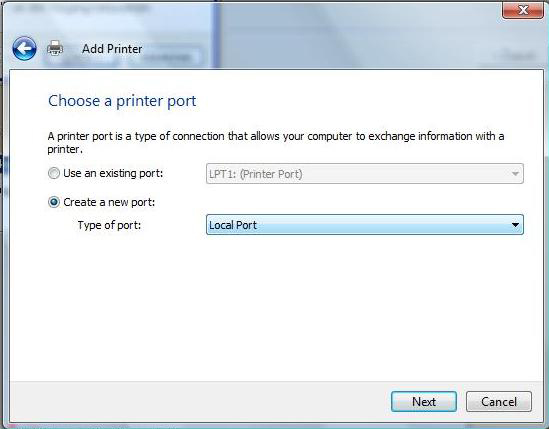The width and height of the screenshot is (549, 429).
Task: Close the Add Printer dialog window
Action: (523, 10)
